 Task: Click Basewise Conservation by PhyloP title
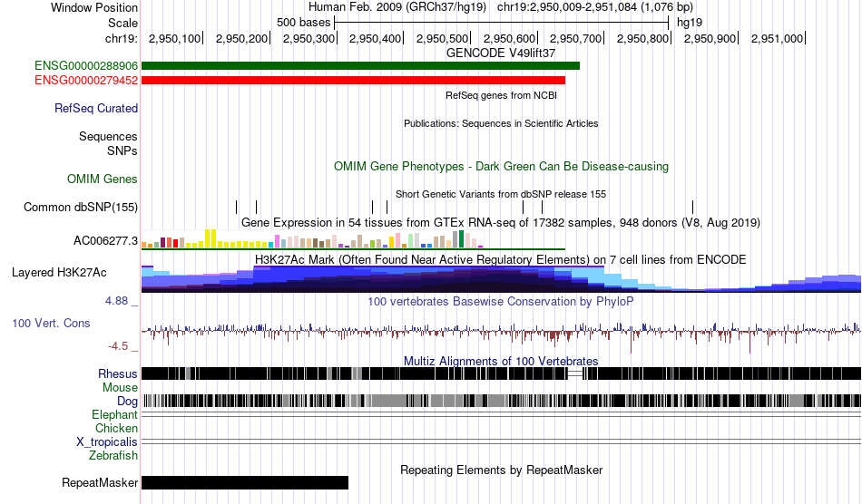coord(501,302)
